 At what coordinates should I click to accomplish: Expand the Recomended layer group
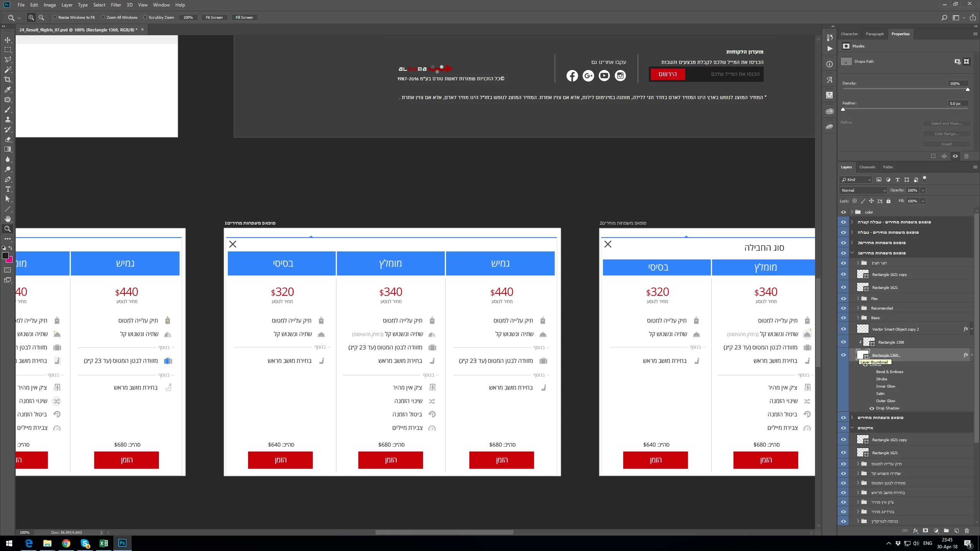[x=858, y=308]
